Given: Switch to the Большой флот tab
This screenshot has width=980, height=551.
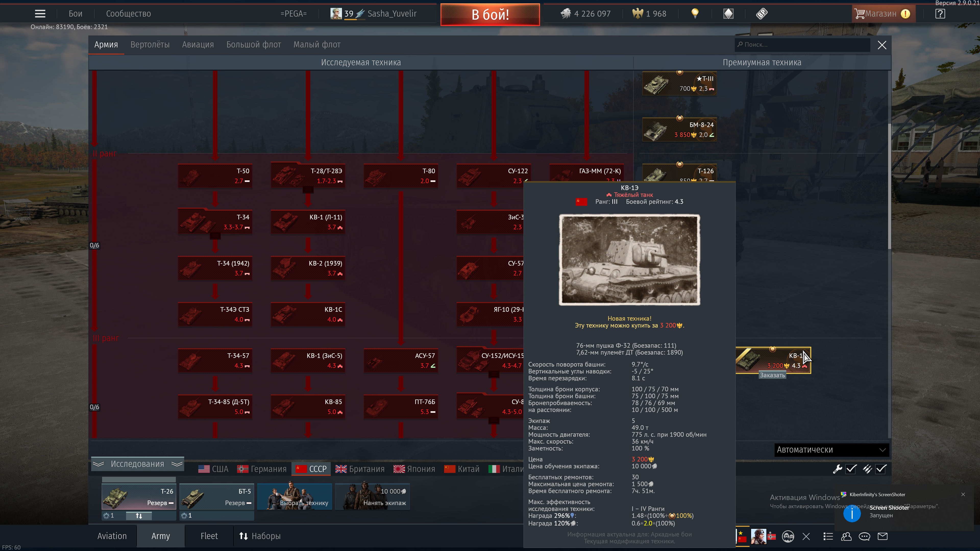Looking at the screenshot, I should (x=254, y=44).
